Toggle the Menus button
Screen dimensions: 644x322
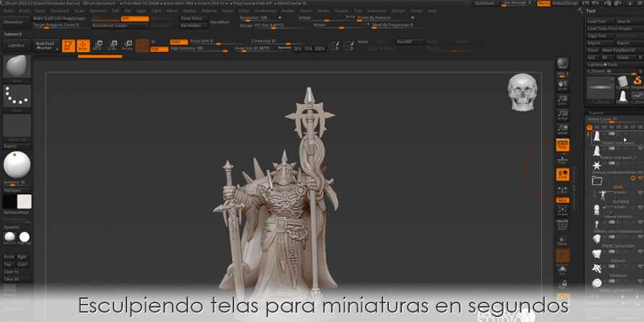pos(544,4)
